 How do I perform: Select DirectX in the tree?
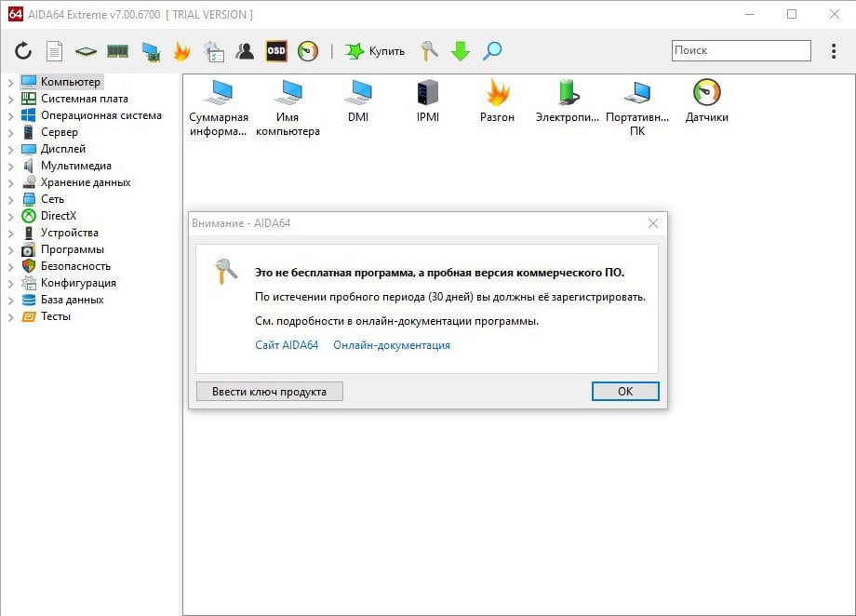49,216
